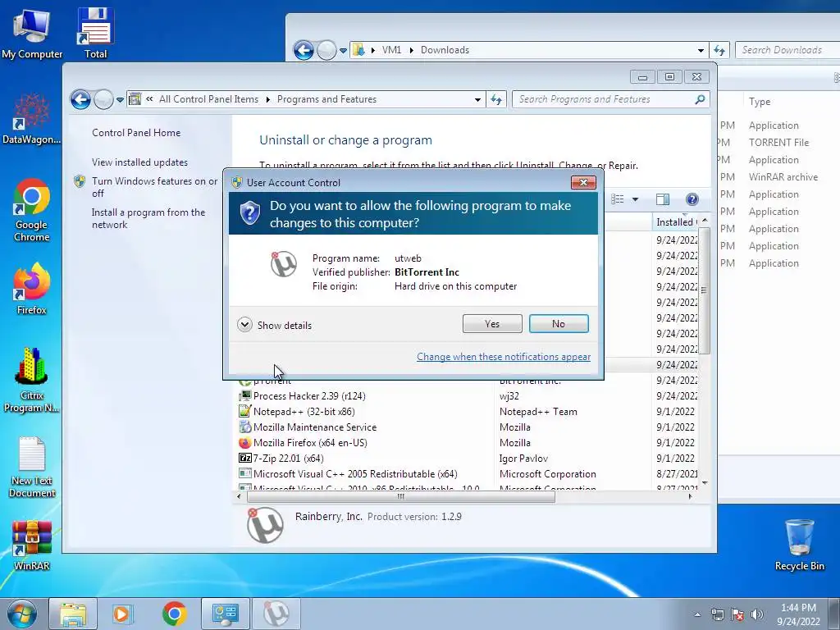Open New Text Document on desktop
The image size is (840, 630).
(32, 467)
